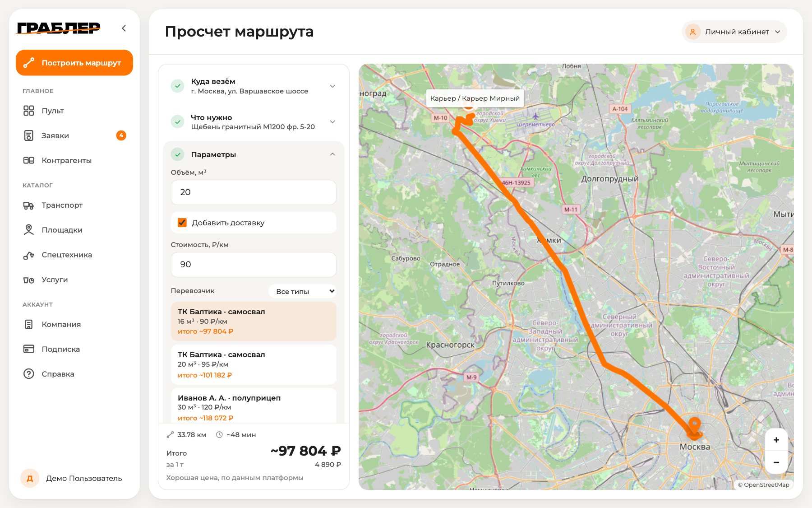Click the per-ton price 4 890 ₽

(328, 465)
